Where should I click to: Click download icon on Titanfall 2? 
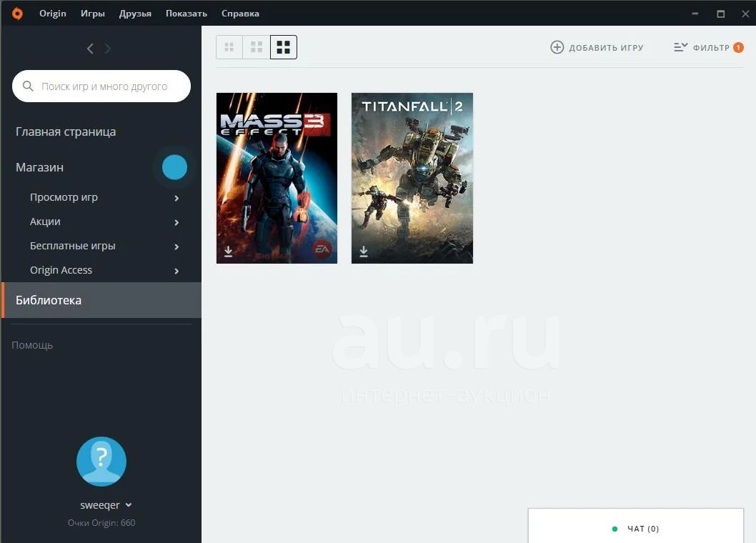click(364, 251)
